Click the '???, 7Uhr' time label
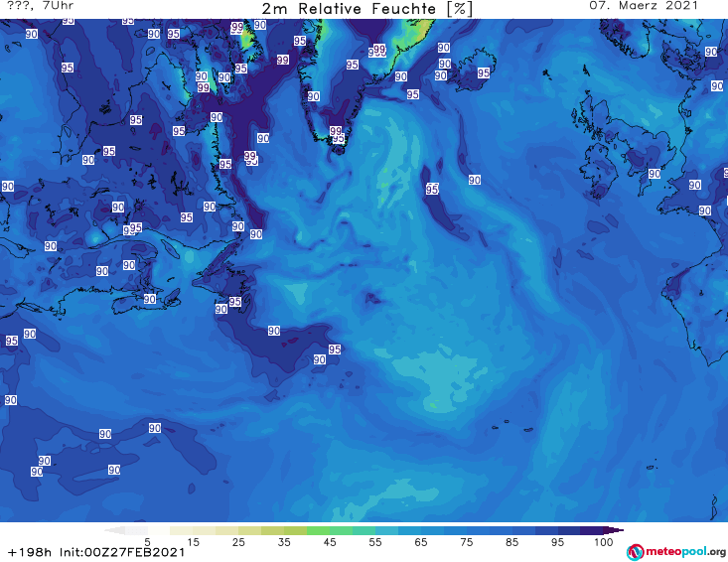This screenshot has width=728, height=562. 41,6
